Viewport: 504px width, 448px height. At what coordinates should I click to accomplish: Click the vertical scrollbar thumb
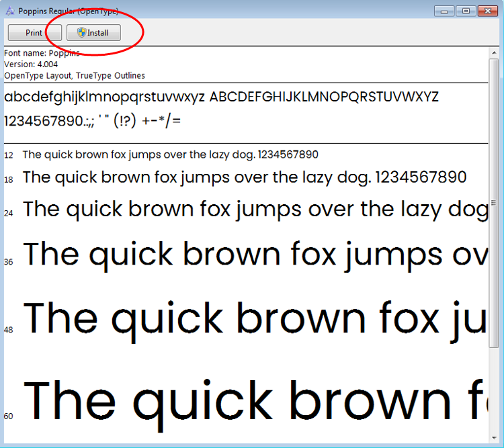pyautogui.click(x=494, y=203)
